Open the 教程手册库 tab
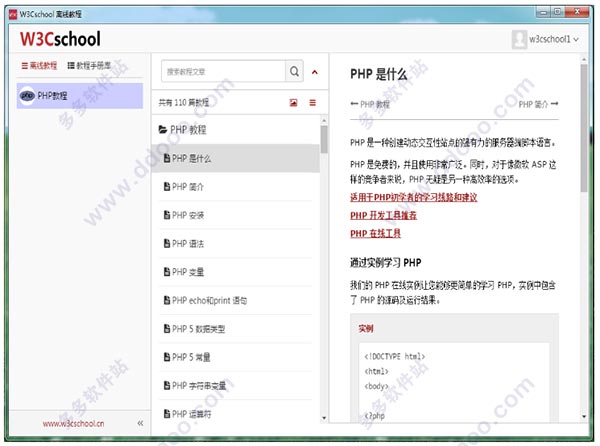Viewport: 600px width, 446px height. pos(89,65)
